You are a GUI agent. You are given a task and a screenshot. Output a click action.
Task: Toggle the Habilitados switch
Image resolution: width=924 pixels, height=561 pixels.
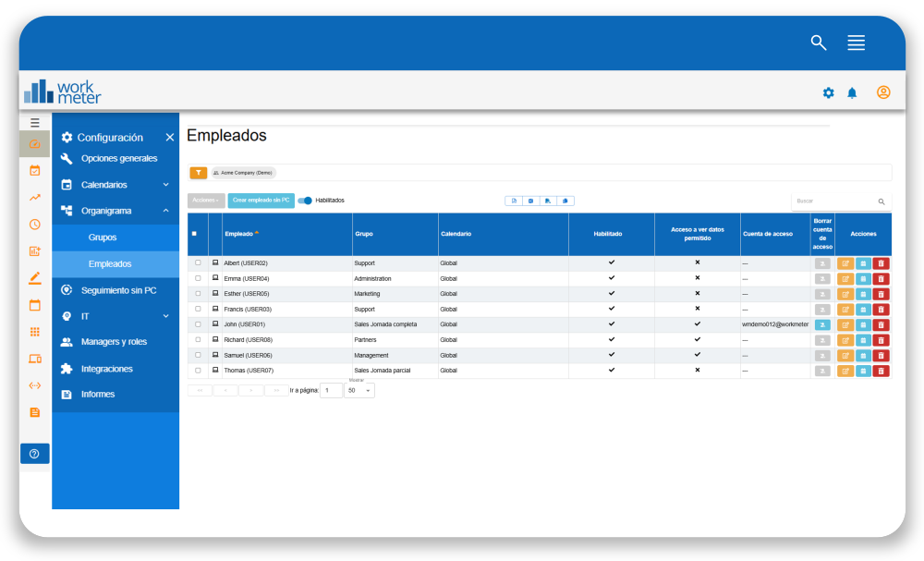(305, 201)
